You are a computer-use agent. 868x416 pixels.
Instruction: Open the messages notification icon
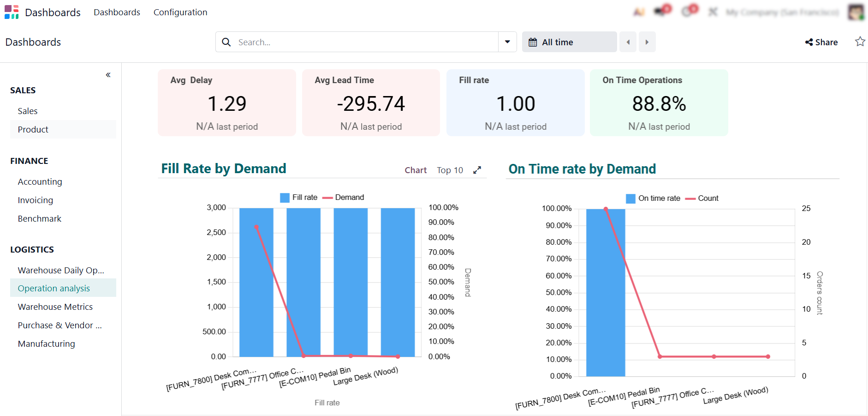(x=662, y=12)
